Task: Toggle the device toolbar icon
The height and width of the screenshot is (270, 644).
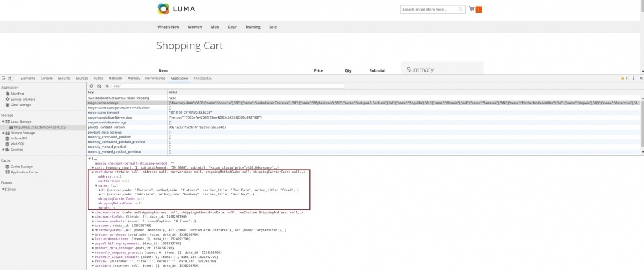Action: tap(12, 78)
